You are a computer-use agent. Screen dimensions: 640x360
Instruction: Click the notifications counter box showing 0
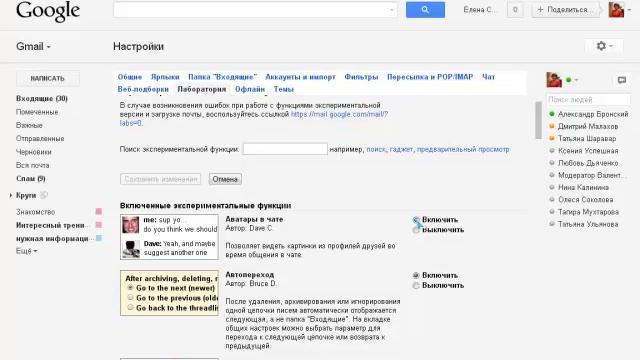[x=515, y=10]
